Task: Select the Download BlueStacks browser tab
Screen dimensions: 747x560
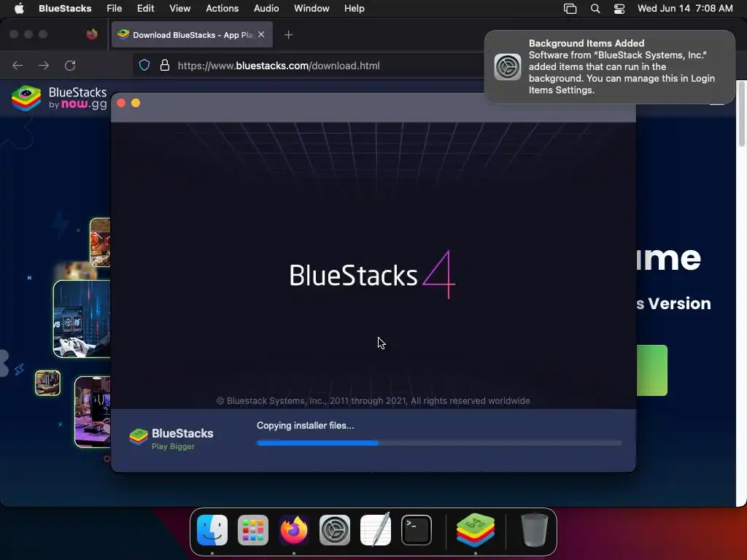Action: click(x=192, y=35)
